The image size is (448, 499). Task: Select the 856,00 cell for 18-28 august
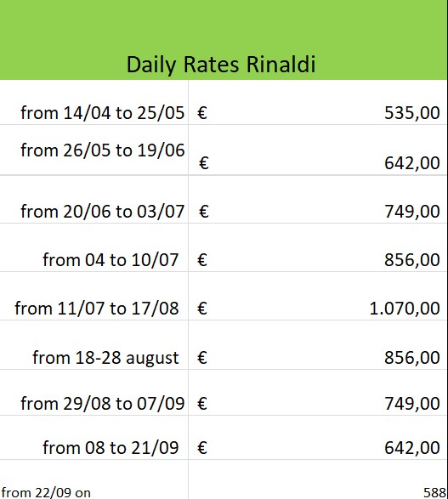pyautogui.click(x=318, y=345)
